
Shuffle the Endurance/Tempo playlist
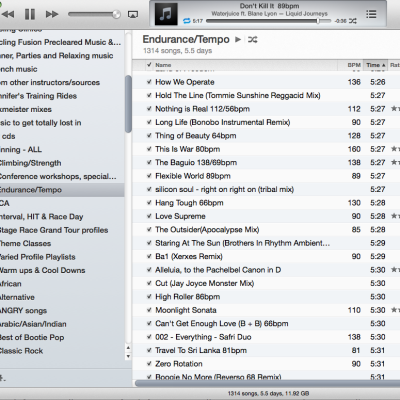pos(252,40)
